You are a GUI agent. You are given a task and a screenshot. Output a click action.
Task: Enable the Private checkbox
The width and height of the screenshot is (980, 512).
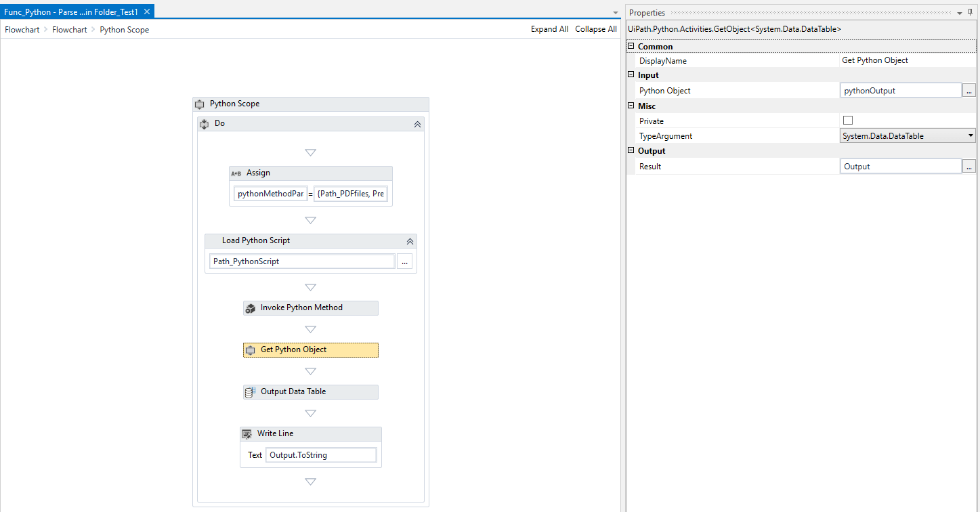[x=847, y=120]
